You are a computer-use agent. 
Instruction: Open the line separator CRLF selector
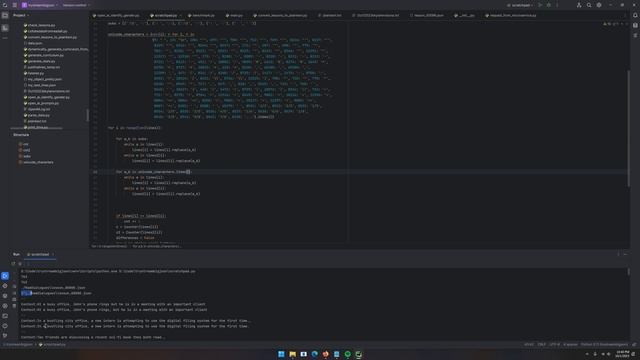coord(542,344)
